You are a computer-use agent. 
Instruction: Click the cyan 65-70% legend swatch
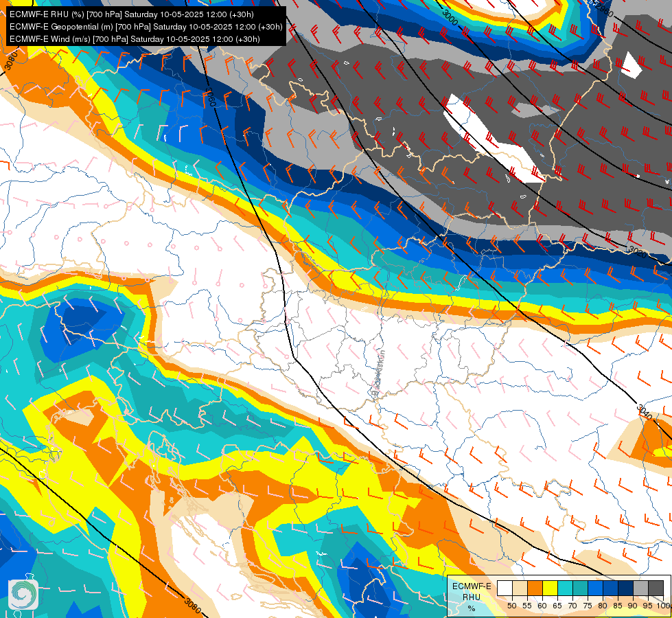[565, 588]
